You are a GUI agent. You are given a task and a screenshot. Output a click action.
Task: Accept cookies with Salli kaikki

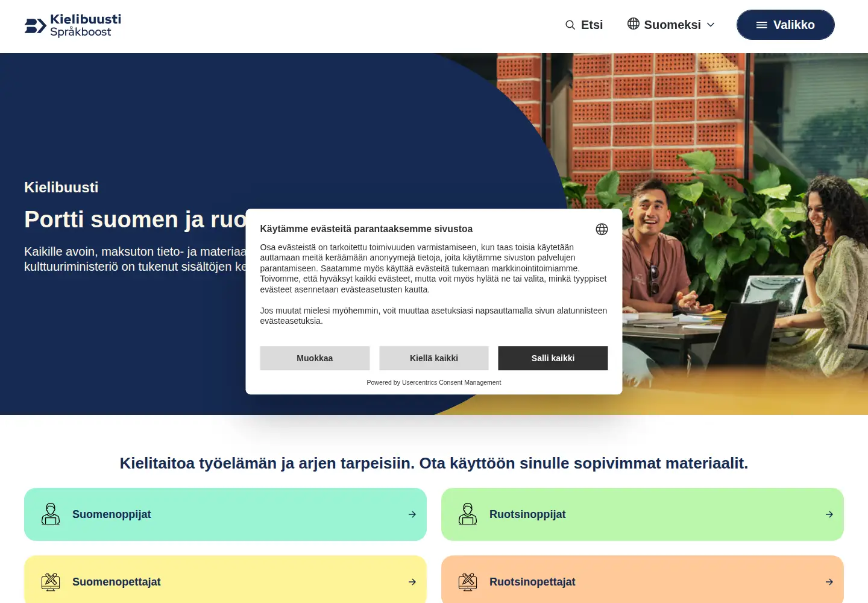coord(553,358)
